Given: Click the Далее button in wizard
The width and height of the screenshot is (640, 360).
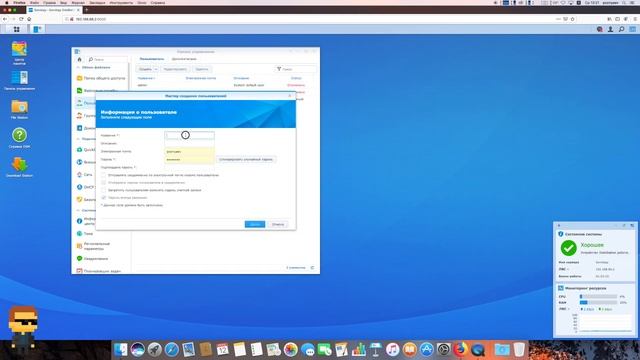Looking at the screenshot, I should [x=255, y=224].
